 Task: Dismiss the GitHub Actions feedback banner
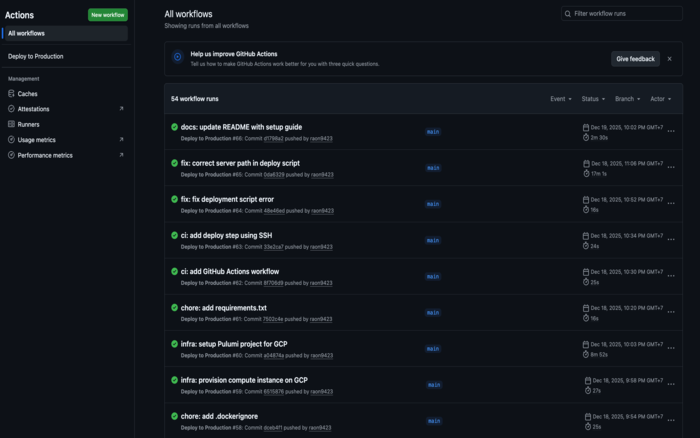click(x=669, y=59)
